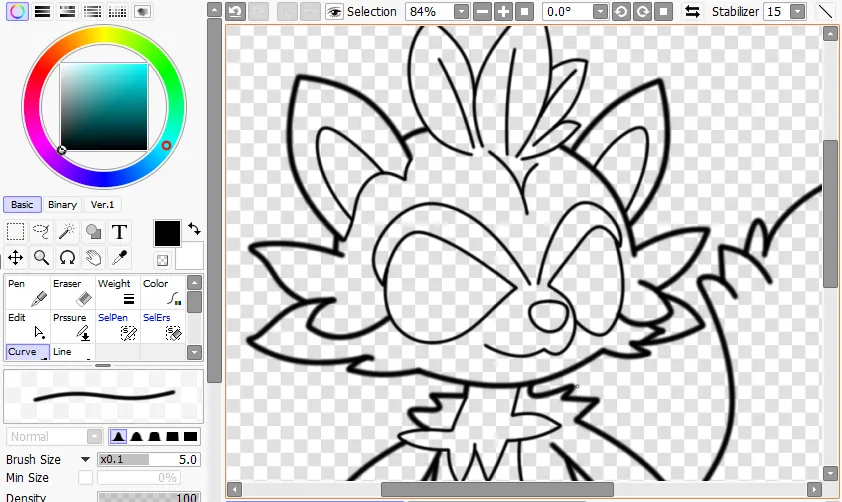
Task: Choose the Eraser linework tool
Action: tap(72, 292)
